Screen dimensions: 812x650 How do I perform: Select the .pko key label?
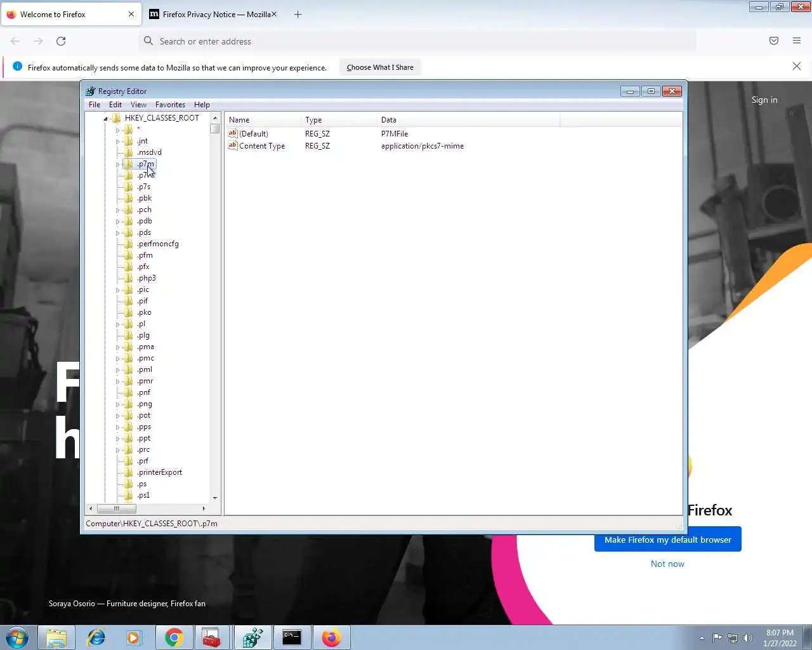[145, 312]
